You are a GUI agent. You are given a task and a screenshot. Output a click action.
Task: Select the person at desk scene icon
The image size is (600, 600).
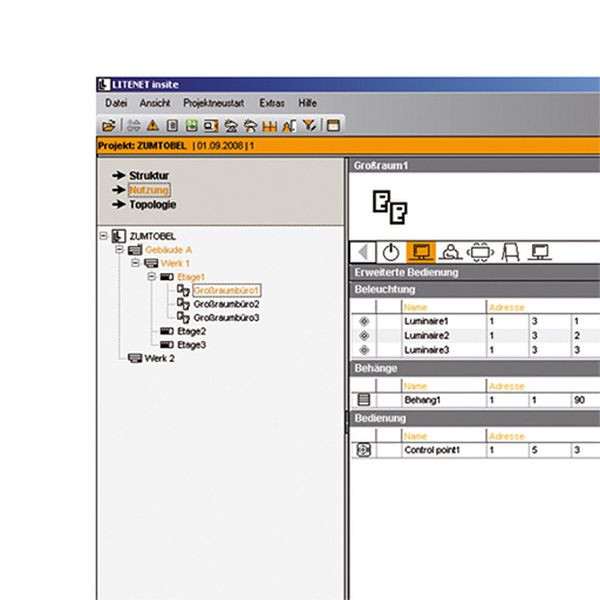click(451, 252)
